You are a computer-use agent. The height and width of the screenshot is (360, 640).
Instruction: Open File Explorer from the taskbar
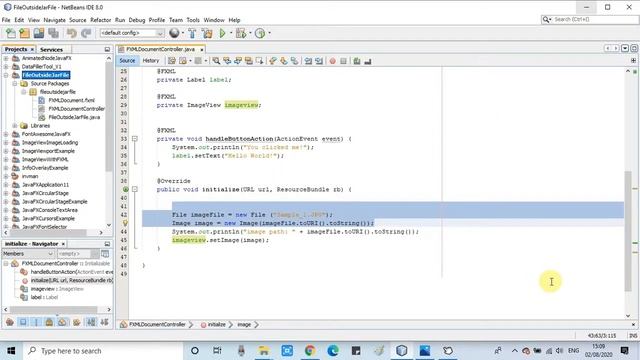pos(264,351)
